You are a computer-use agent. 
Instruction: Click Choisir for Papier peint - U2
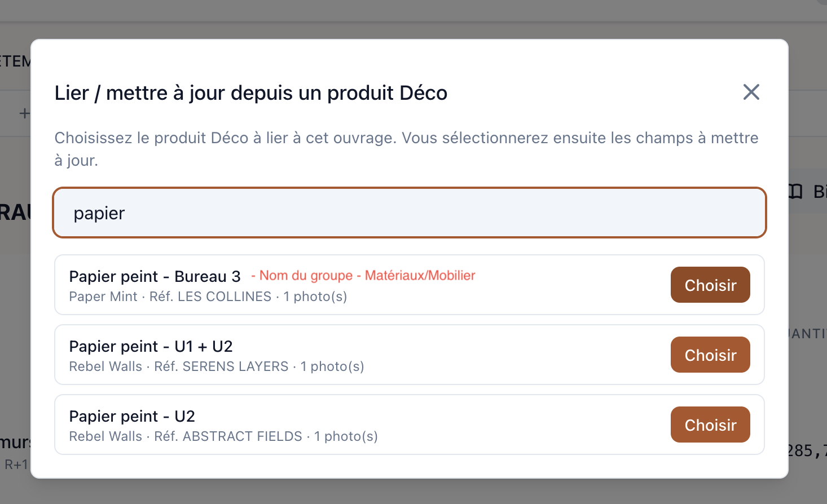[710, 425]
